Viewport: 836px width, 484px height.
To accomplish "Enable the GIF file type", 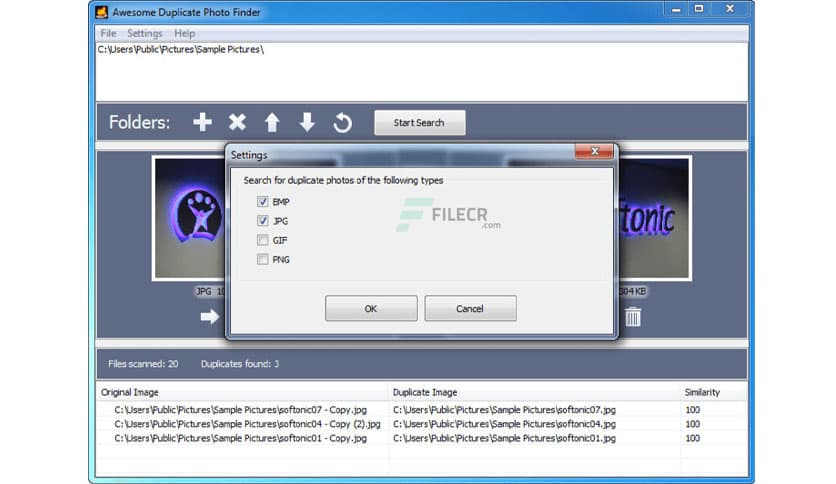I will coord(262,240).
